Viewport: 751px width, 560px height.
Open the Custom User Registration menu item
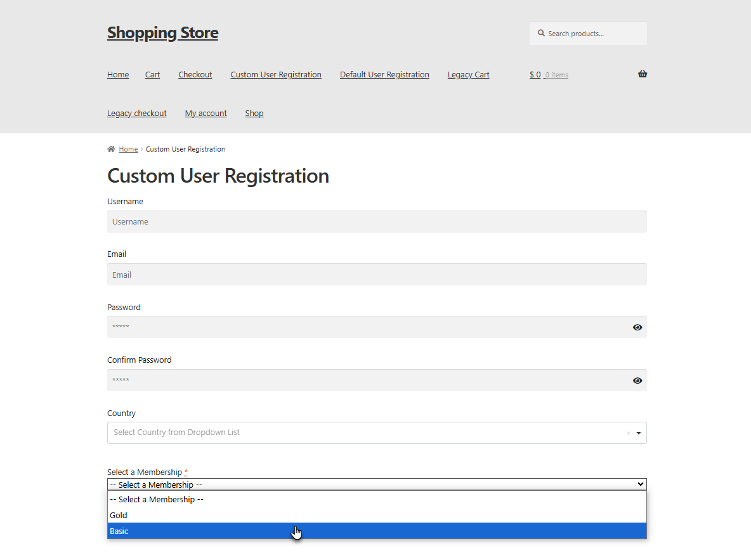276,74
